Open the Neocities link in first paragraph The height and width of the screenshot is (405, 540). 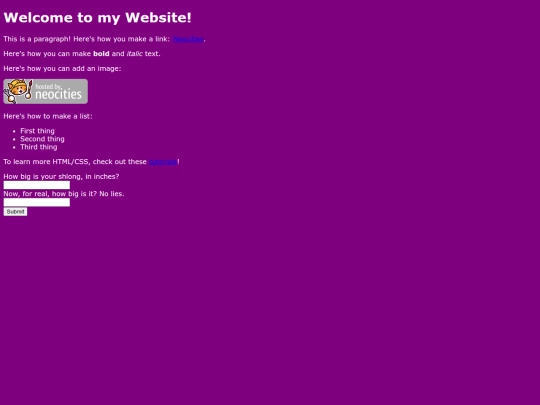coord(188,39)
